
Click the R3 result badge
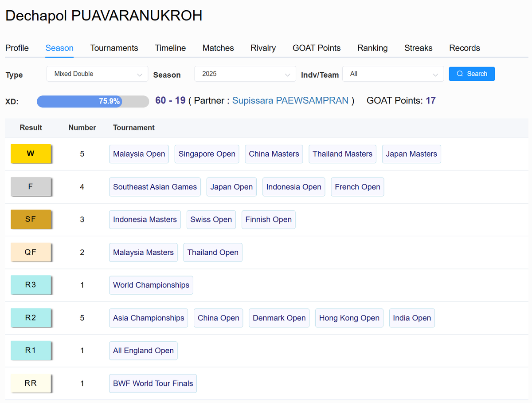tap(31, 285)
